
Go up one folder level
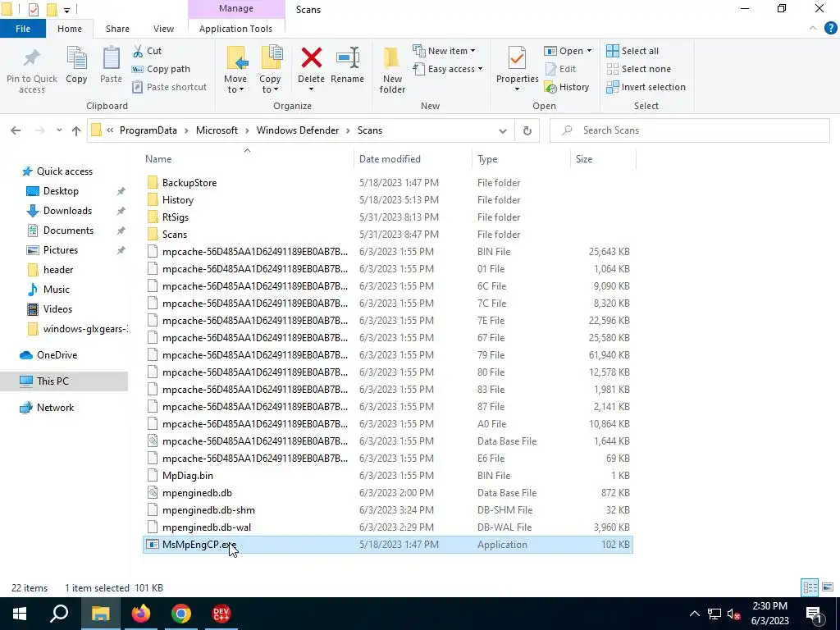[76, 130]
